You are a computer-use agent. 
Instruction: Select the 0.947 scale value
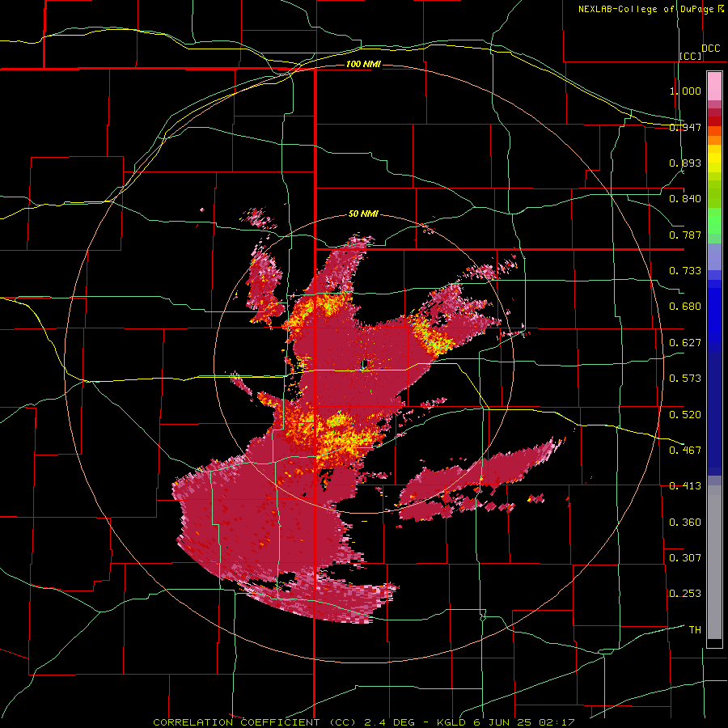click(685, 127)
